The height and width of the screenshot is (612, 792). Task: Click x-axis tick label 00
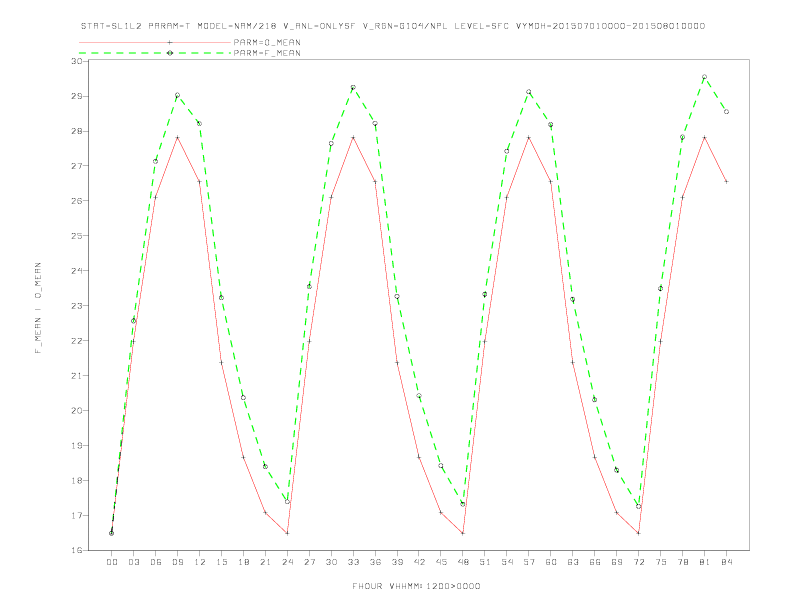pyautogui.click(x=112, y=562)
